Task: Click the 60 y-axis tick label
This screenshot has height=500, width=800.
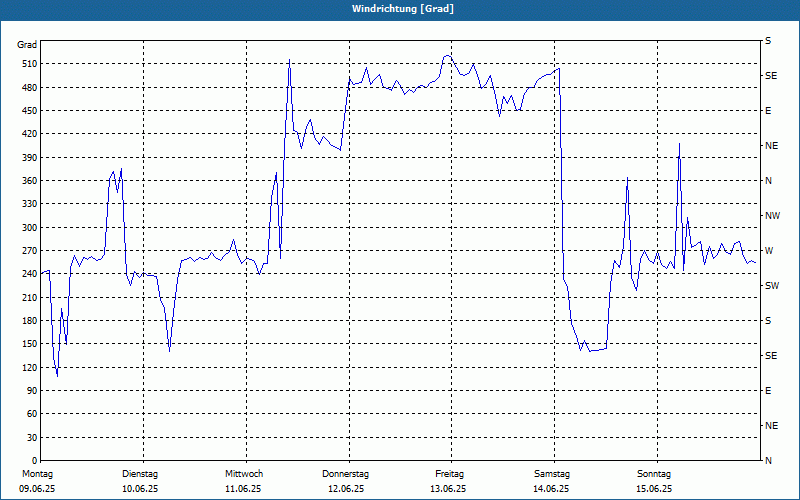Action: pyautogui.click(x=32, y=414)
